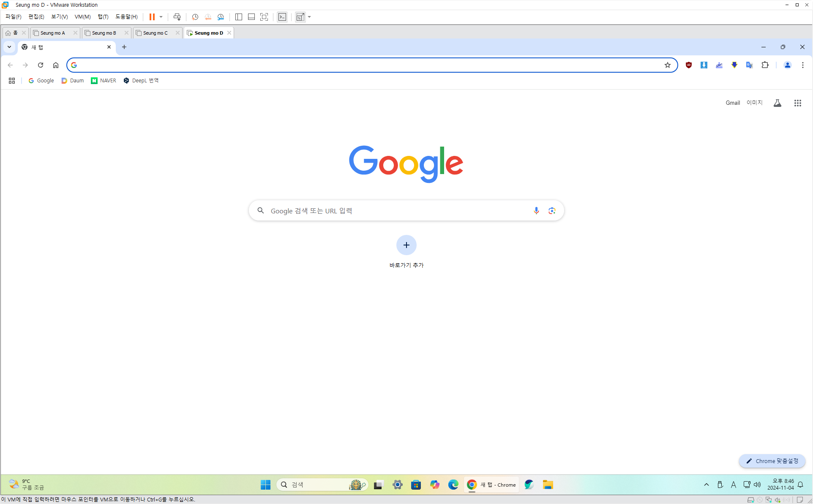Click the uBlock Origin extension icon
This screenshot has height=504, width=813.
coord(689,65)
